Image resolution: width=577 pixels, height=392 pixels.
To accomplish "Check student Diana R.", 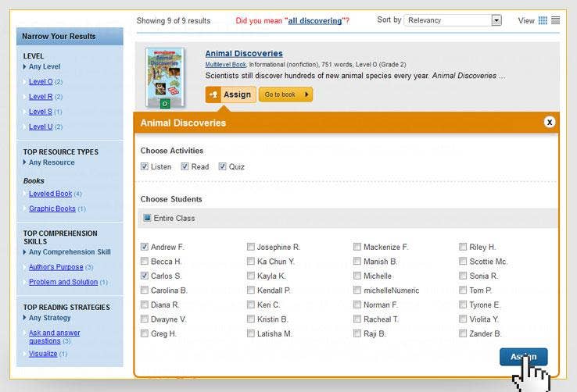I will (144, 305).
